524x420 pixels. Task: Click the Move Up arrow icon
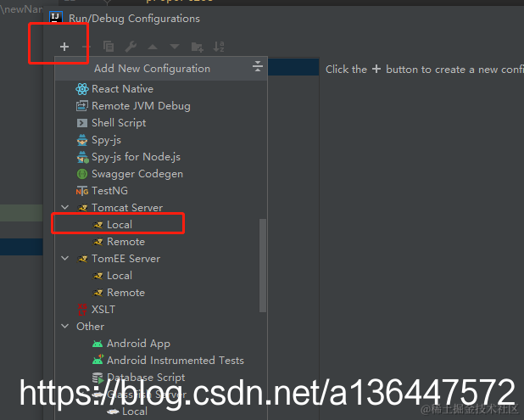point(153,47)
